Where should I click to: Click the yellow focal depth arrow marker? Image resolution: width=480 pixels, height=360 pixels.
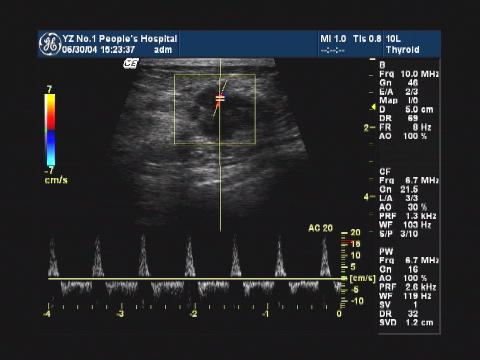point(373,107)
